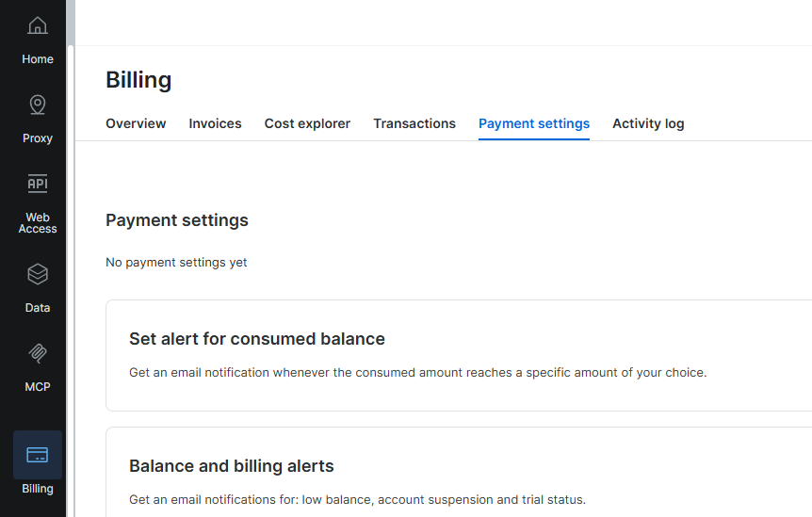This screenshot has width=812, height=517.
Task: Select the Web Access API icon
Action: point(38,184)
